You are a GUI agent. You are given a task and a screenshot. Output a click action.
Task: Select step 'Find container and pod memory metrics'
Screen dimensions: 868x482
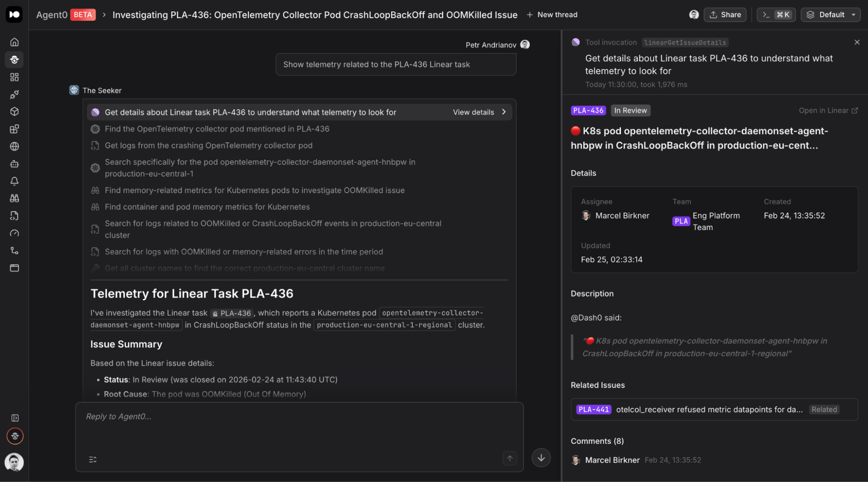(207, 207)
